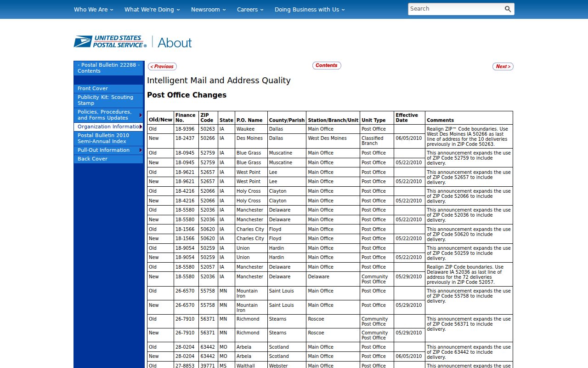This screenshot has height=368, width=588.
Task: Click the search magnifier icon
Action: pyautogui.click(x=508, y=9)
